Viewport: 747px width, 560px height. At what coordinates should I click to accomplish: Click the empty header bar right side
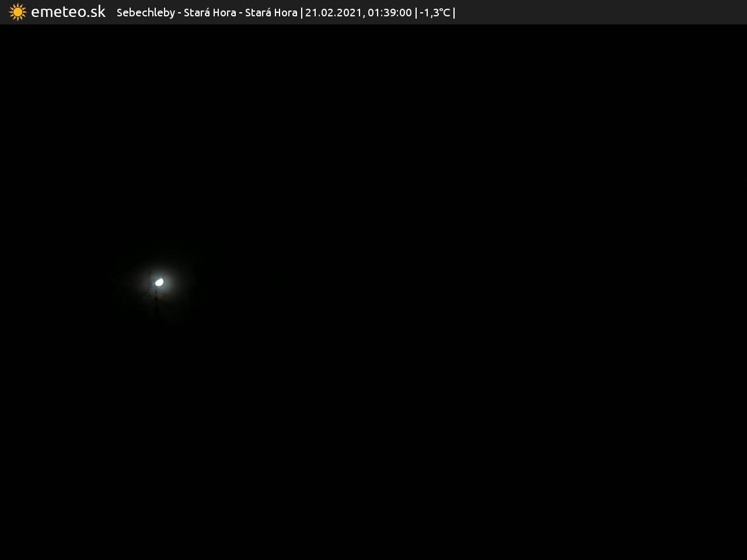[x=601, y=12]
